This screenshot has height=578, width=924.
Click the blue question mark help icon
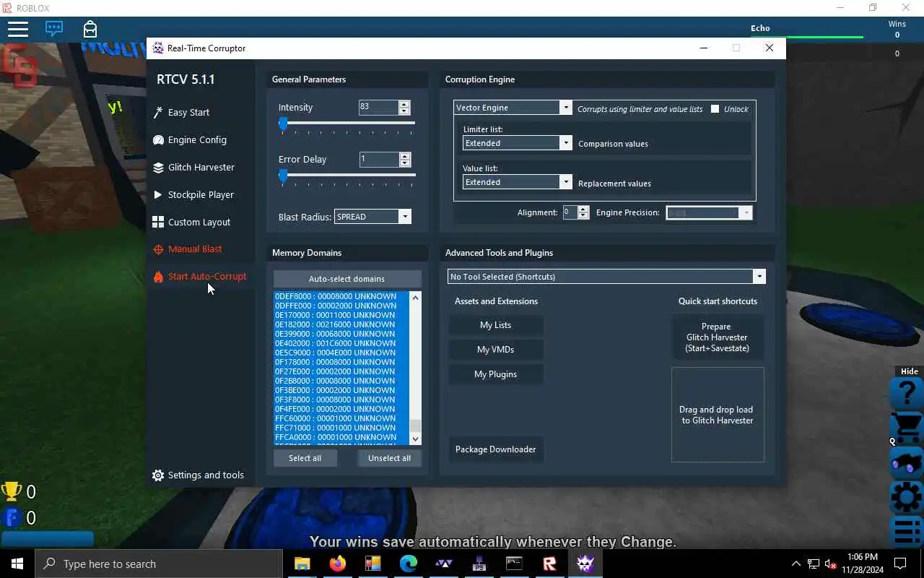[x=906, y=394]
